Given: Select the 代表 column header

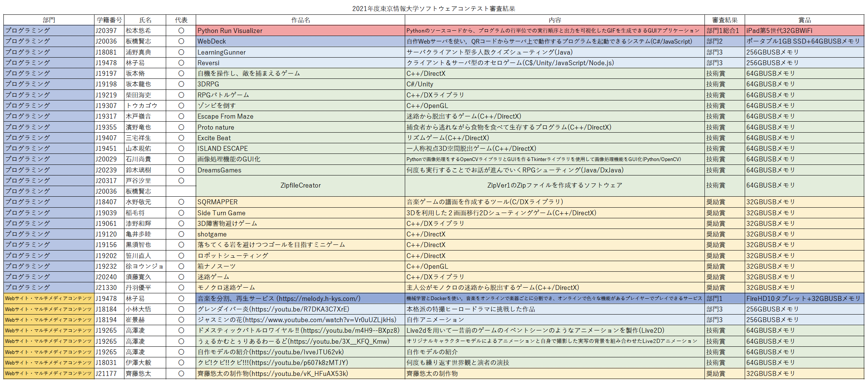Looking at the screenshot, I should (x=181, y=20).
